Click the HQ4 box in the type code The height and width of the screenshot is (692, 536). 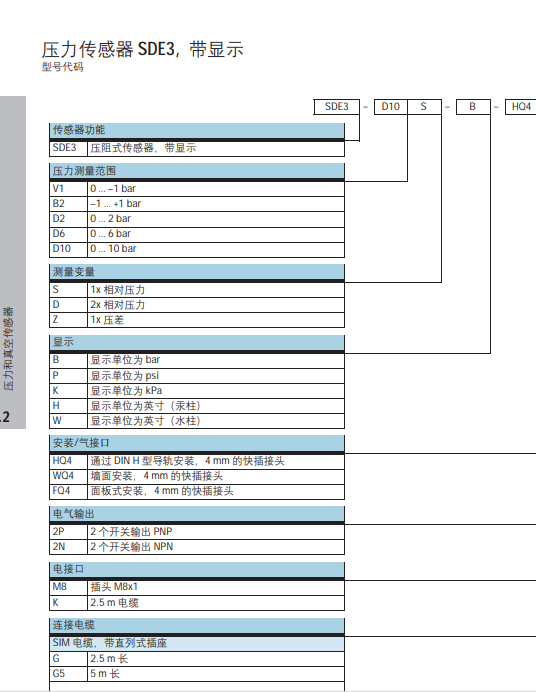click(x=521, y=107)
